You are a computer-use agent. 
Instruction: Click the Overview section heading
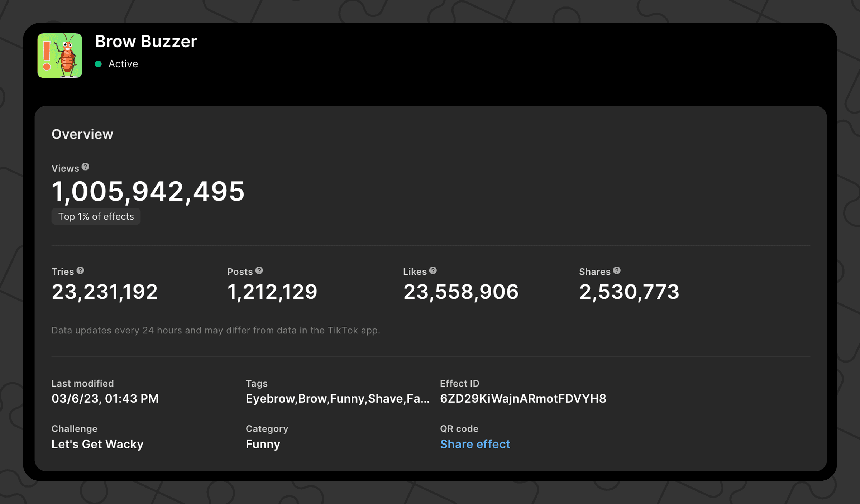coord(82,134)
